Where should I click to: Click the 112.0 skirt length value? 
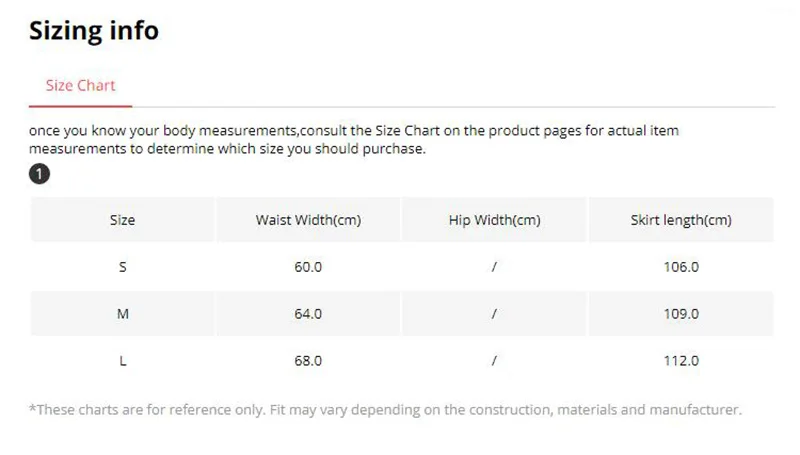click(680, 361)
